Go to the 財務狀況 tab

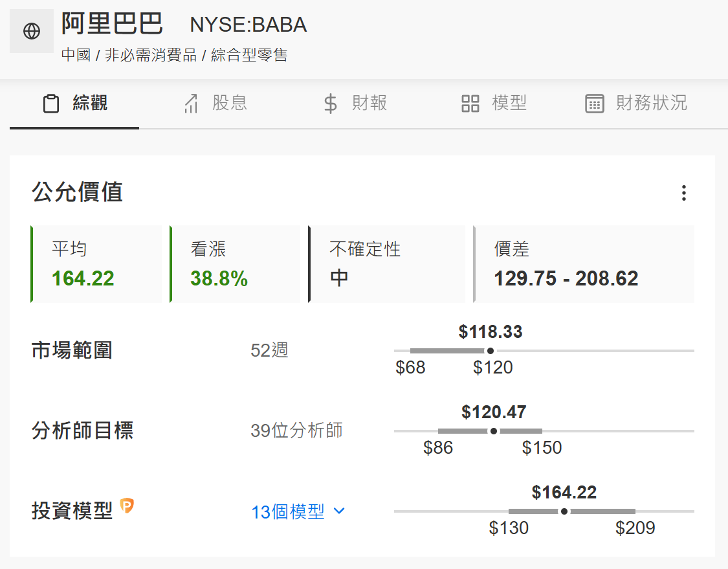click(636, 103)
